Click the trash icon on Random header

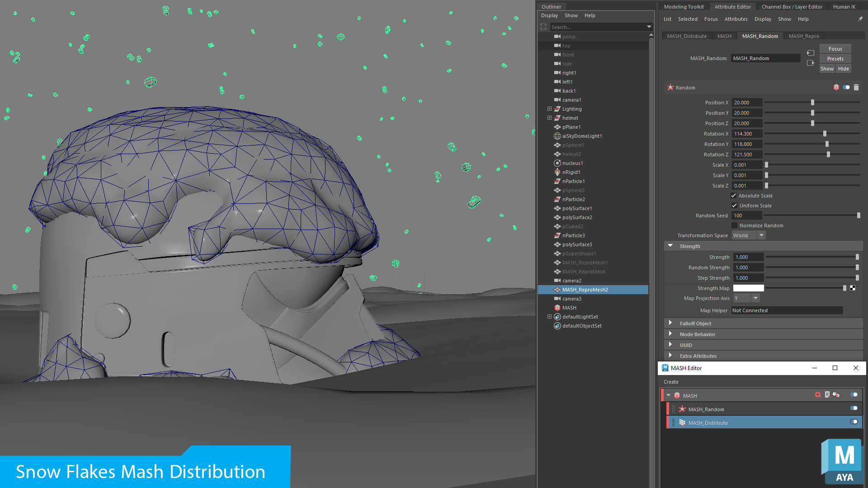click(856, 87)
